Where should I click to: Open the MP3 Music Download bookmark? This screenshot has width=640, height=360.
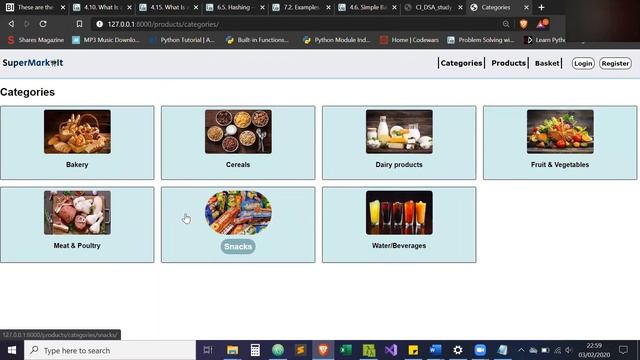tap(106, 40)
